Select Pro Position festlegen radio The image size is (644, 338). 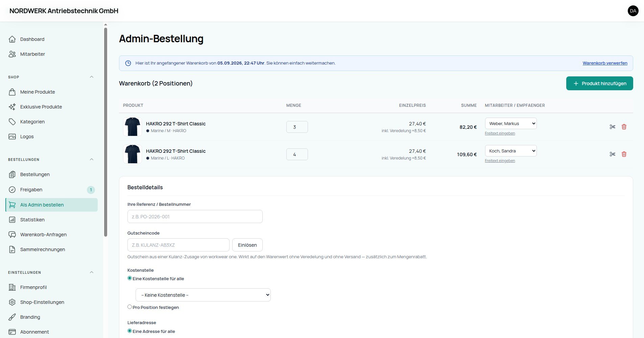tap(129, 307)
